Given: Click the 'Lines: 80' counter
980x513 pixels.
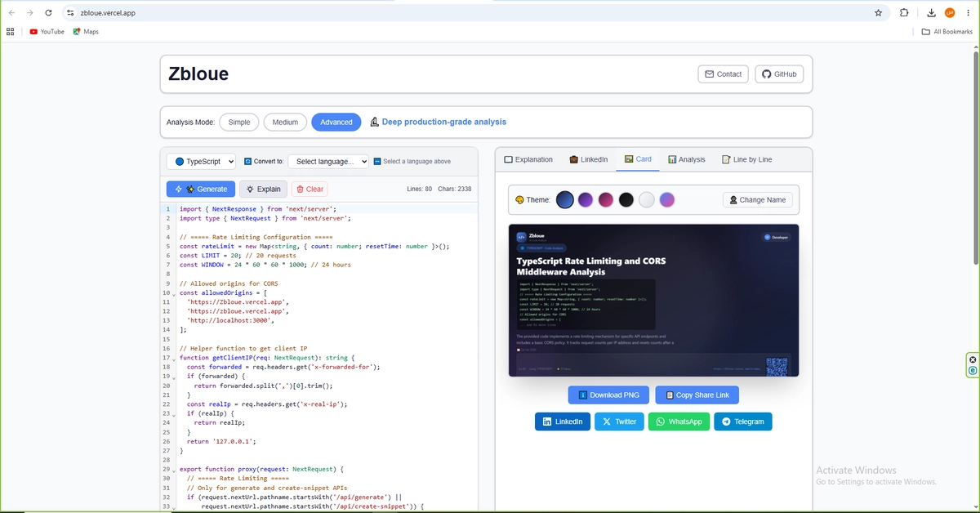Looking at the screenshot, I should coord(420,189).
